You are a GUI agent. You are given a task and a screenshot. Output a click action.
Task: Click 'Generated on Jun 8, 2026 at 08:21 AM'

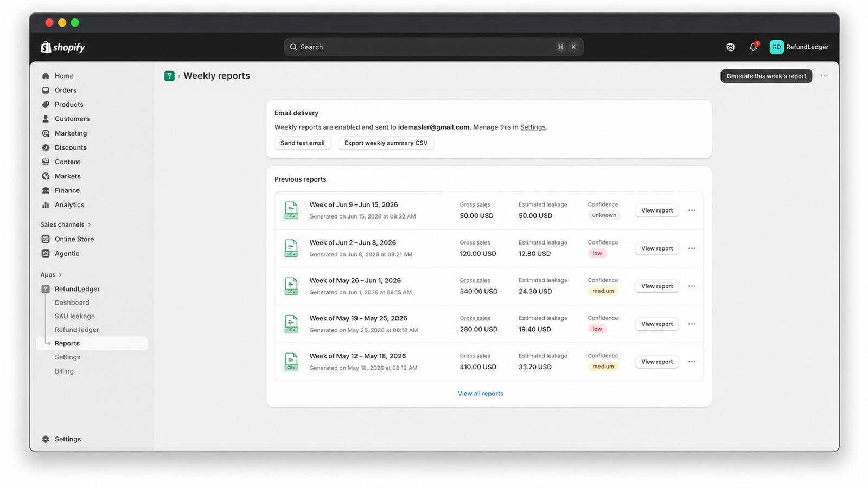[x=361, y=254]
